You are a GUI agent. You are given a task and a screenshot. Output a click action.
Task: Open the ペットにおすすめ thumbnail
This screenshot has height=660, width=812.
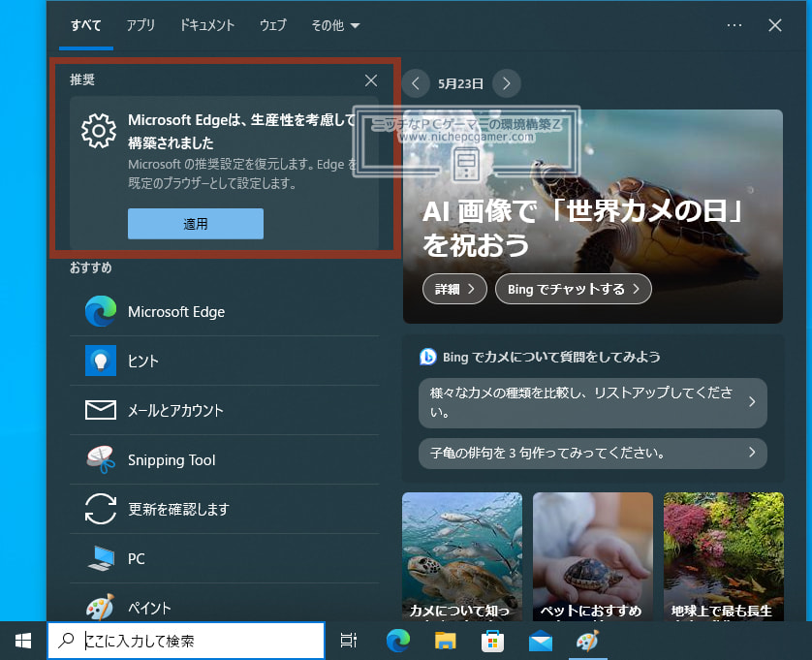point(592,556)
